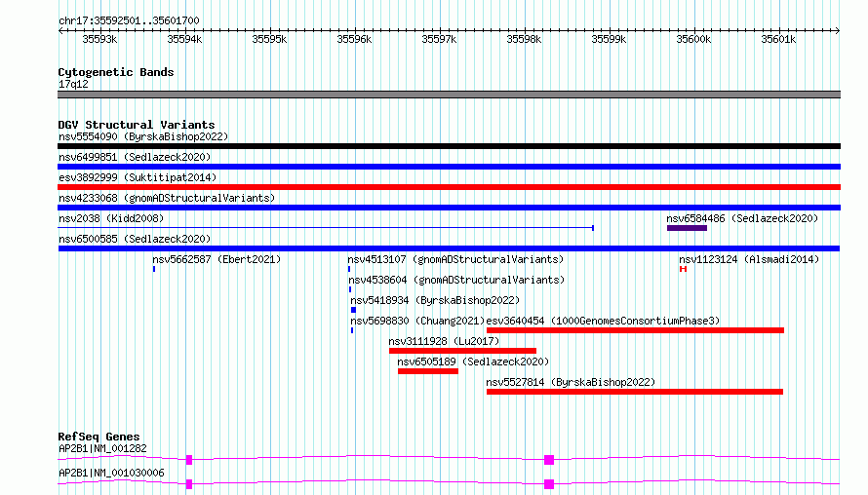Click second exon box of AP2B1|NM_001030006
The width and height of the screenshot is (868, 495).
(x=549, y=484)
